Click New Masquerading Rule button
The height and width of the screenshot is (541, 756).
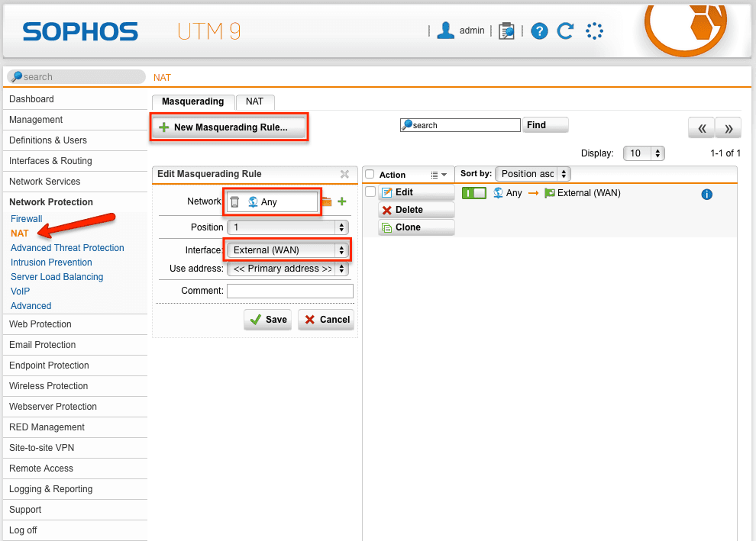(x=228, y=127)
